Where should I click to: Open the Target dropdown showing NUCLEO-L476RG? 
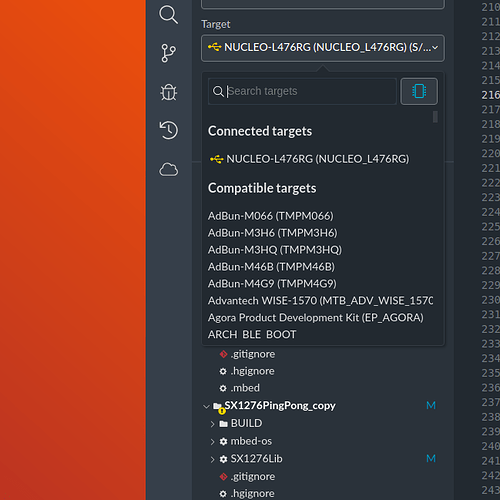pyautogui.click(x=323, y=48)
